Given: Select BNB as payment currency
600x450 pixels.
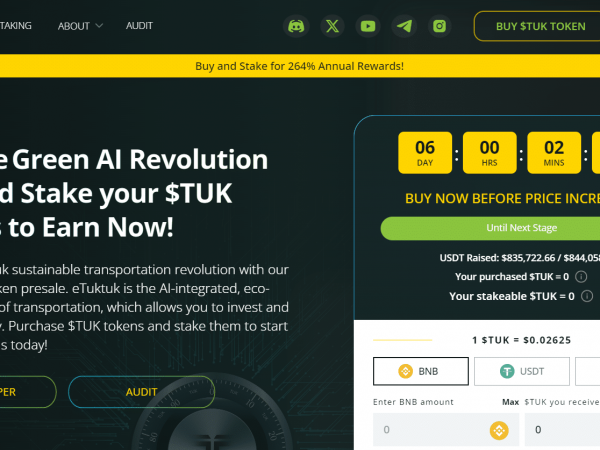Looking at the screenshot, I should point(421,371).
